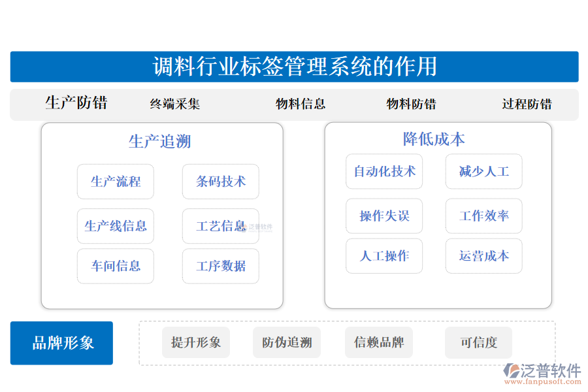588x392 pixels.
Task: Select the 物料防错 menu item
Action: point(412,103)
